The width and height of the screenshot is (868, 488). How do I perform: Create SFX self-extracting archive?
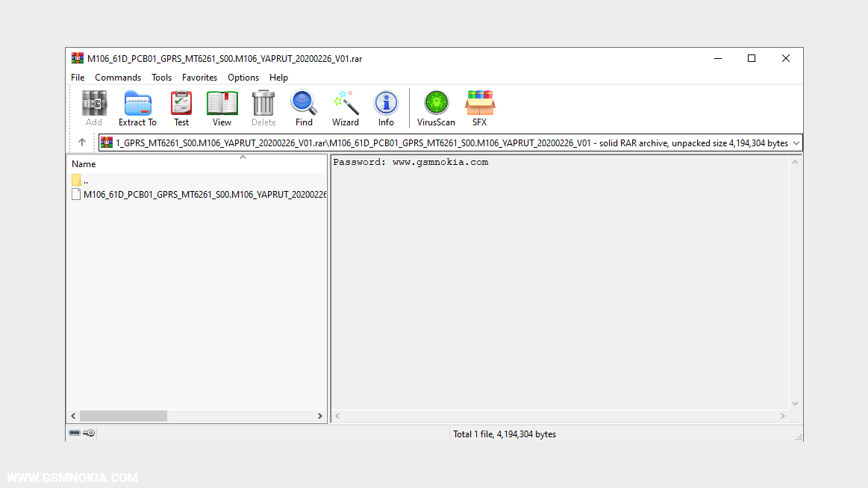[479, 108]
